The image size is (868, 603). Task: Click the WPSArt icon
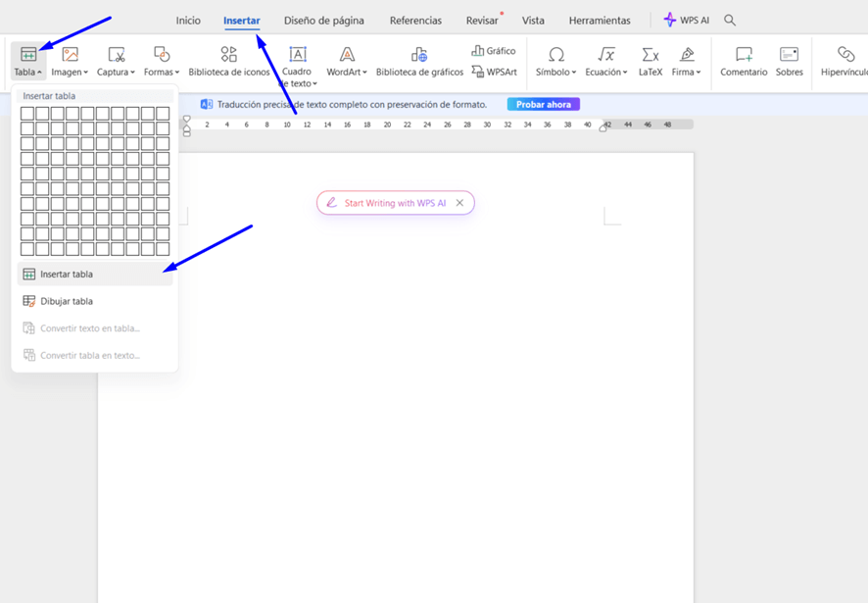494,72
